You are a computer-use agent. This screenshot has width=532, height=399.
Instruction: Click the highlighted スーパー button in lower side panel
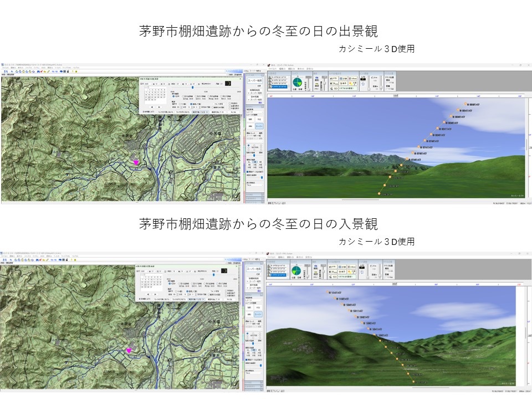pos(258,314)
